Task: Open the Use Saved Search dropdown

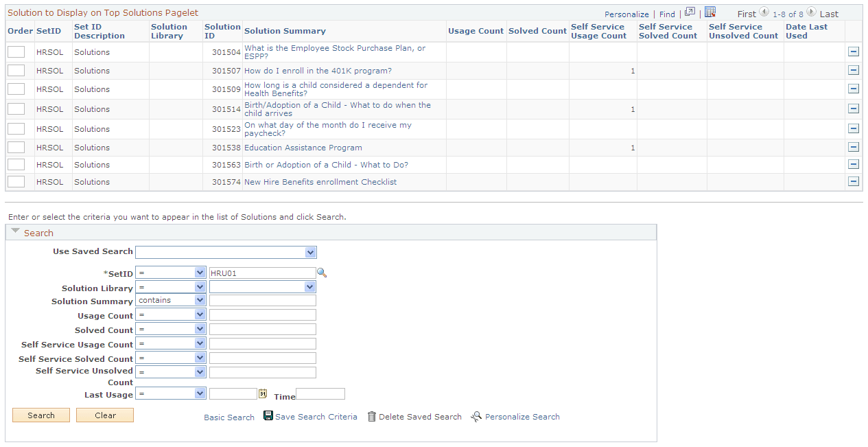Action: 310,252
